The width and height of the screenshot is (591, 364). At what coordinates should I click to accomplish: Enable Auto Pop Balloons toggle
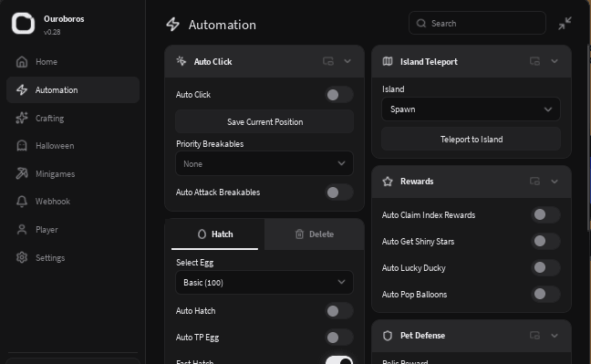(545, 294)
